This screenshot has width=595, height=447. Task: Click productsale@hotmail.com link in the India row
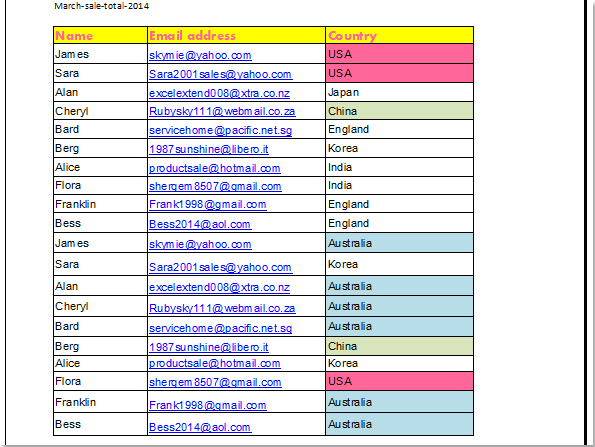(215, 168)
